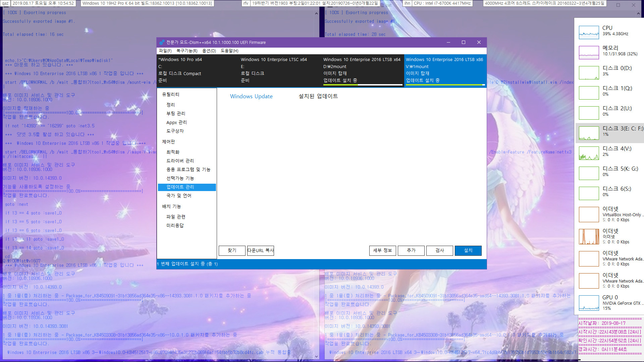The image size is (644, 362).
Task: Click status text '1 번째 업데이트 설치 중'
Action: point(187,264)
